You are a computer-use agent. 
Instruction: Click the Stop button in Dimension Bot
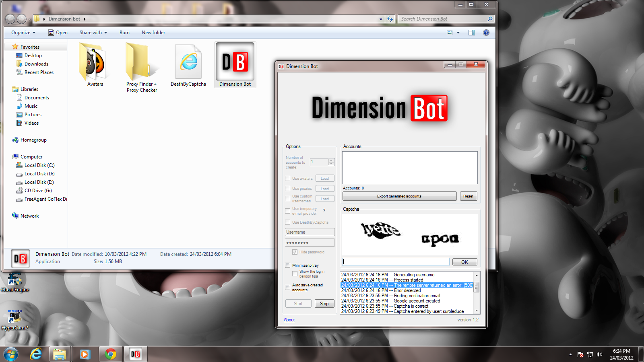(324, 304)
